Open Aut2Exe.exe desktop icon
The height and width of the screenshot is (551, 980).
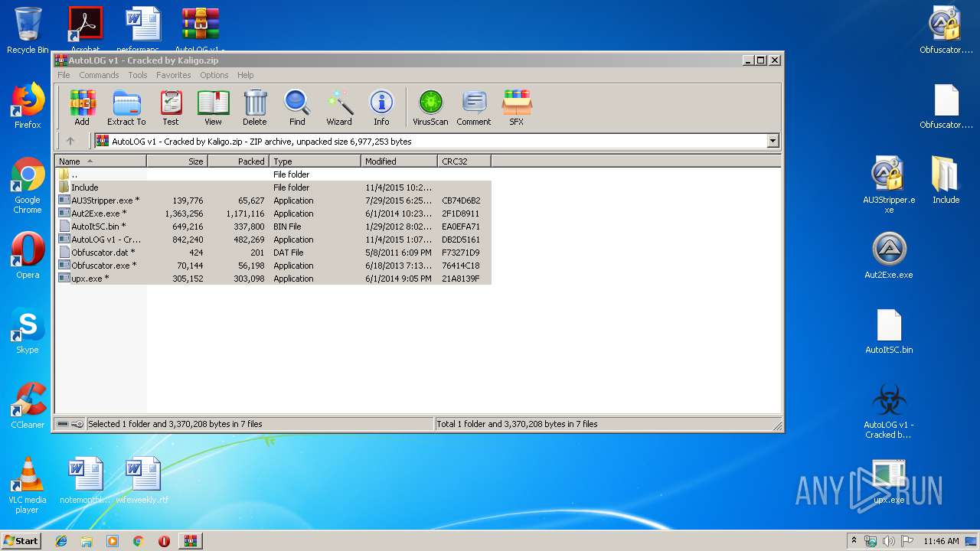(889, 256)
